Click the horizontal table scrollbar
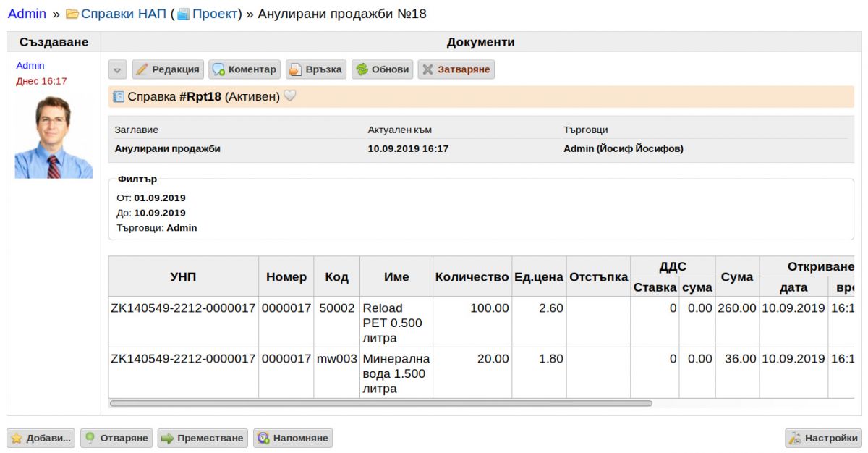This screenshot has height=453, width=868. point(380,403)
